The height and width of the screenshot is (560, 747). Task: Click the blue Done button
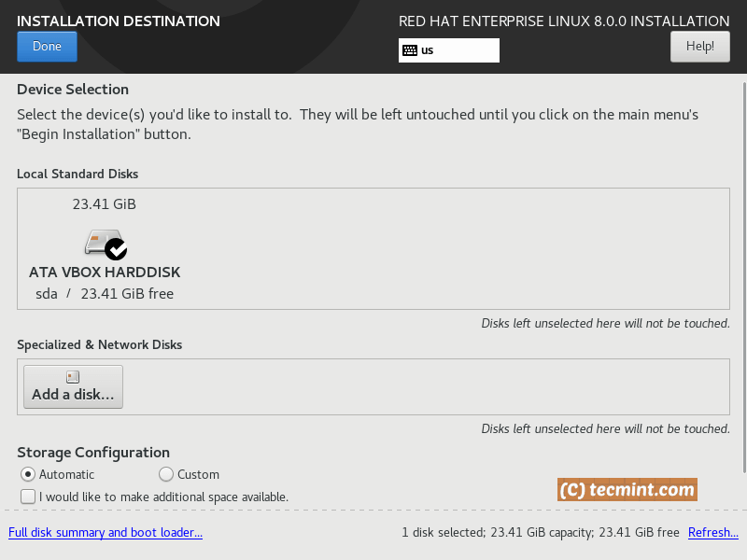47,47
